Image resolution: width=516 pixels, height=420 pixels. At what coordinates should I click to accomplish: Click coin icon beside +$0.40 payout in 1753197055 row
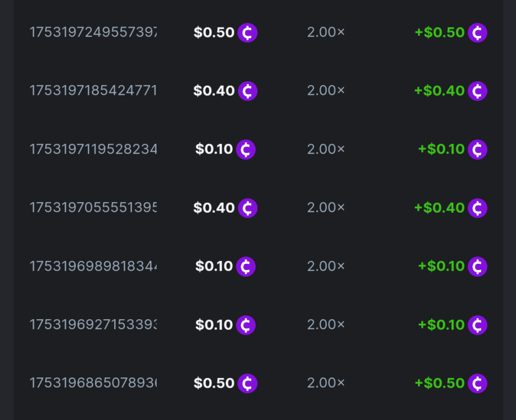pos(477,208)
